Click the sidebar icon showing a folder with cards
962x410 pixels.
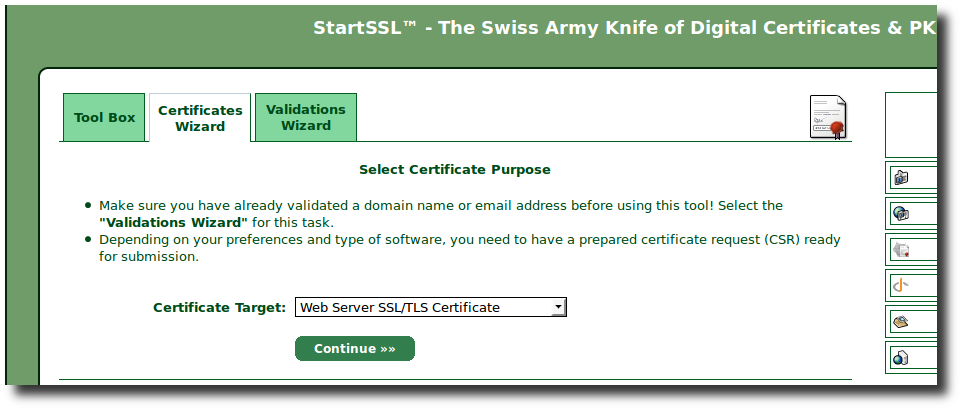point(901,177)
